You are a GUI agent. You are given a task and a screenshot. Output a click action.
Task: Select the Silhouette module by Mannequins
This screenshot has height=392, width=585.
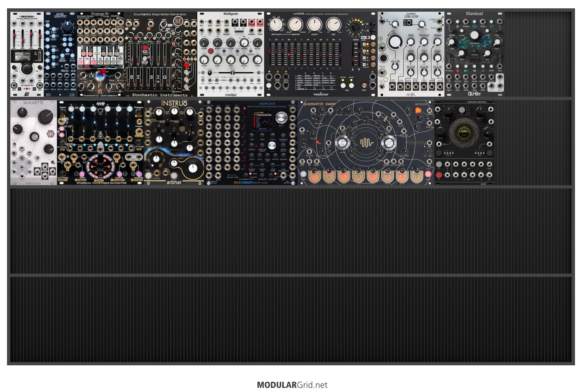tap(34, 143)
